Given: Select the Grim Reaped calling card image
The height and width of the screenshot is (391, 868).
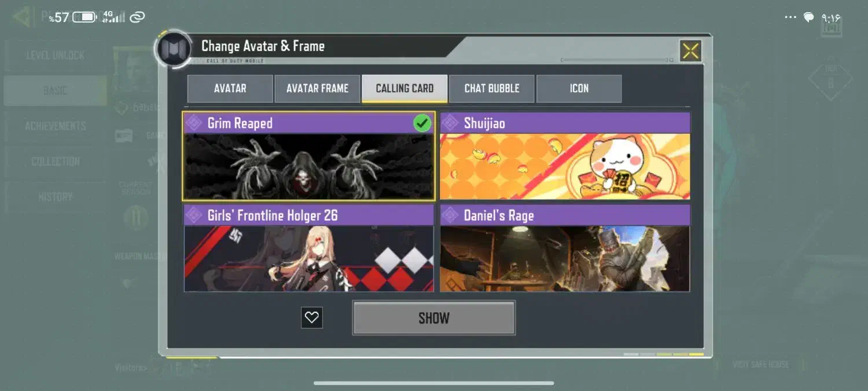Looking at the screenshot, I should (309, 167).
